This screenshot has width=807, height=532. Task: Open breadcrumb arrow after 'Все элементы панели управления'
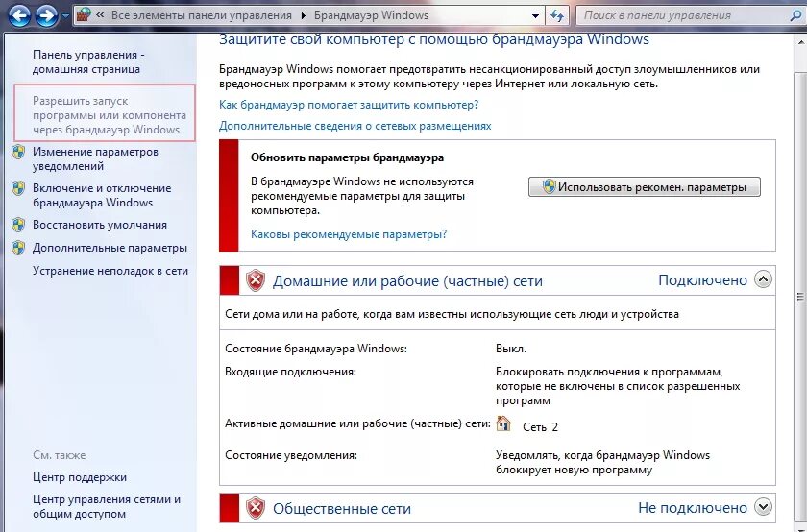point(304,16)
